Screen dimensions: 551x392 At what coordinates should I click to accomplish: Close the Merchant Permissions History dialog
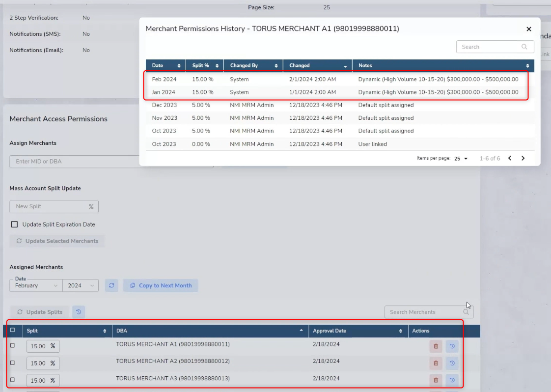click(x=528, y=29)
